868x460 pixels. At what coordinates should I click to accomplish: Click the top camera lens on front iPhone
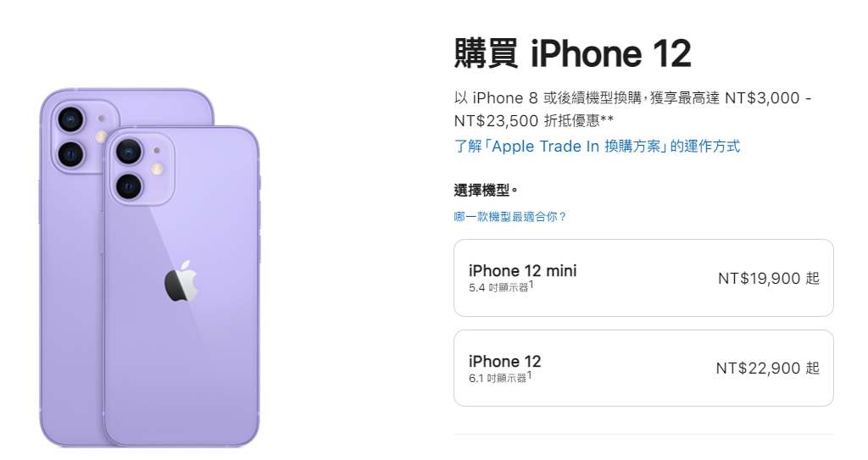tap(129, 151)
